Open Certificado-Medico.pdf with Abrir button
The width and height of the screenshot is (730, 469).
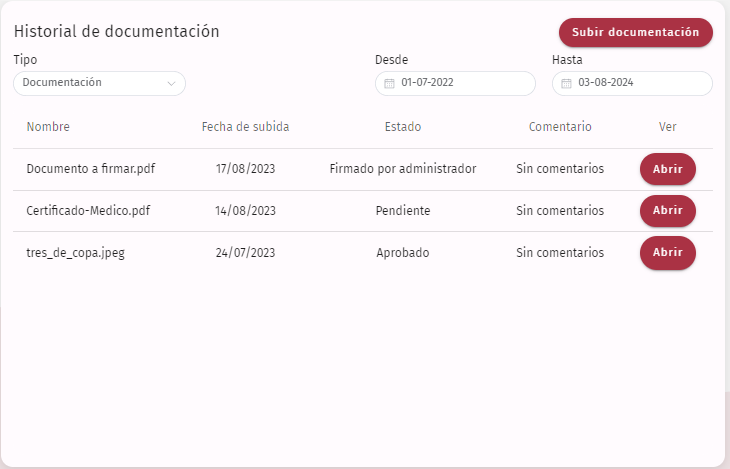click(668, 211)
